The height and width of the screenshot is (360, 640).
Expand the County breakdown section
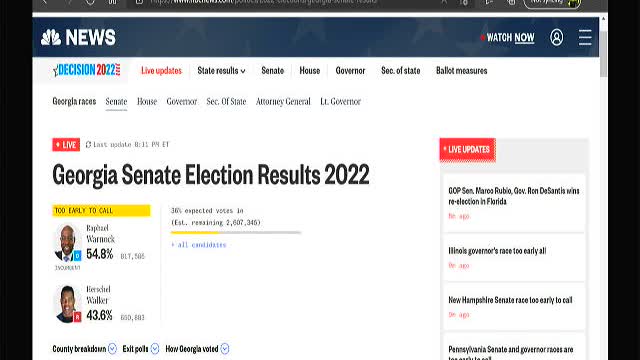84,349
